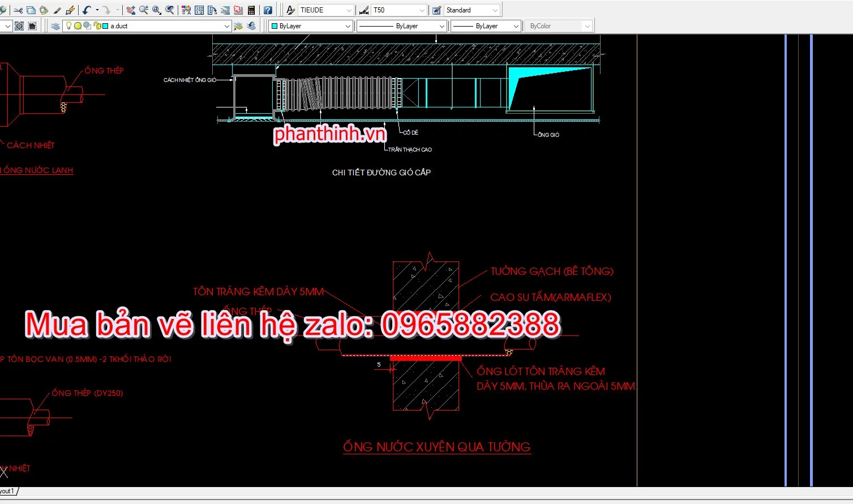Click underlined ỐNG NƯỚC LẠNH title

click(37, 170)
